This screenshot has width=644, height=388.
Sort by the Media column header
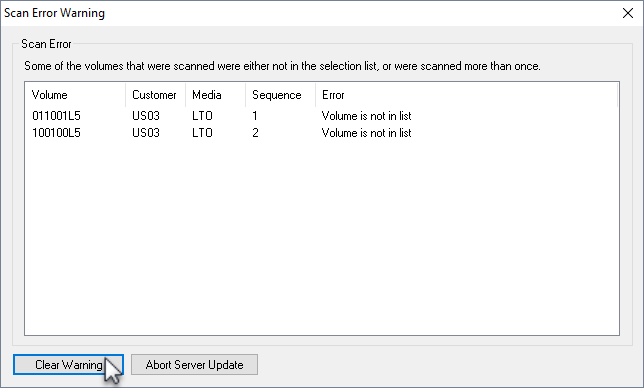[215, 95]
